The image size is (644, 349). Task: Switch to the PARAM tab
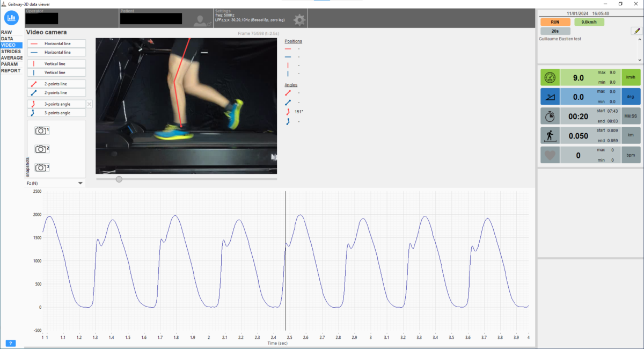click(10, 64)
